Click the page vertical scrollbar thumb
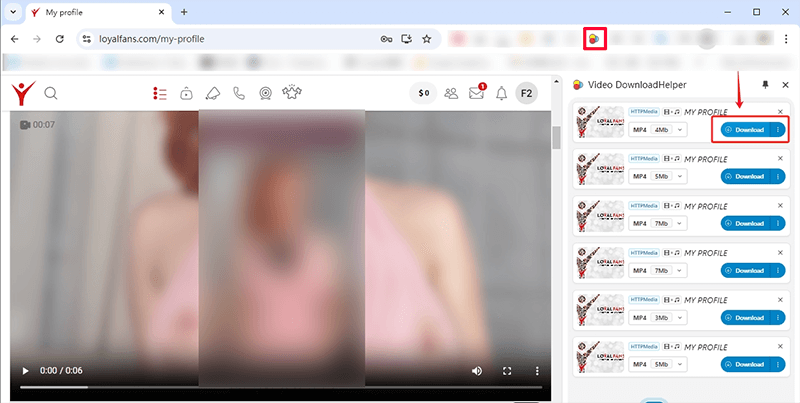 coord(557,137)
